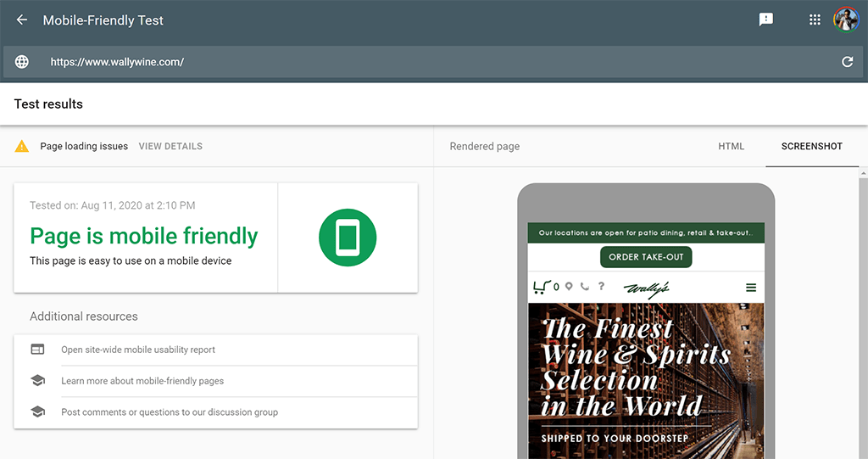Image resolution: width=868 pixels, height=459 pixels.
Task: Click the URL input field
Action: [x=424, y=62]
